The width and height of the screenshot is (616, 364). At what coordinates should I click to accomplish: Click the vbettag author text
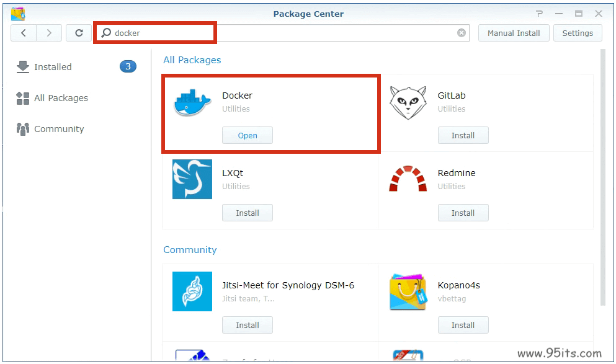tap(452, 299)
